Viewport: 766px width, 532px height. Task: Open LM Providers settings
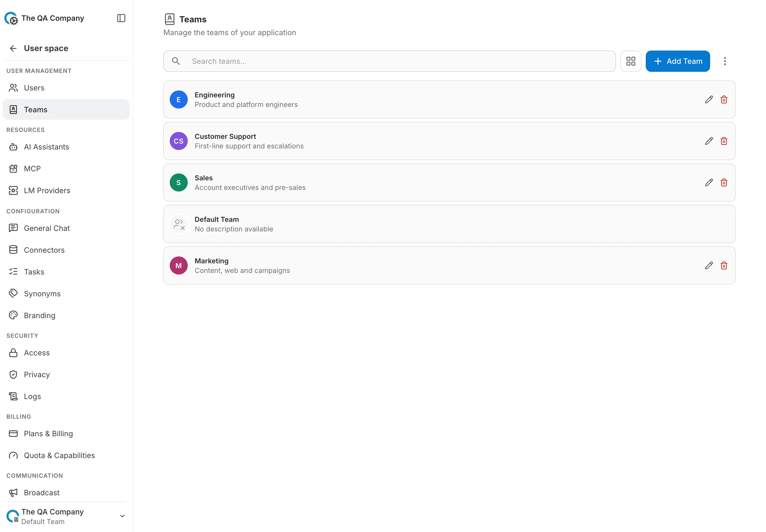66,190
